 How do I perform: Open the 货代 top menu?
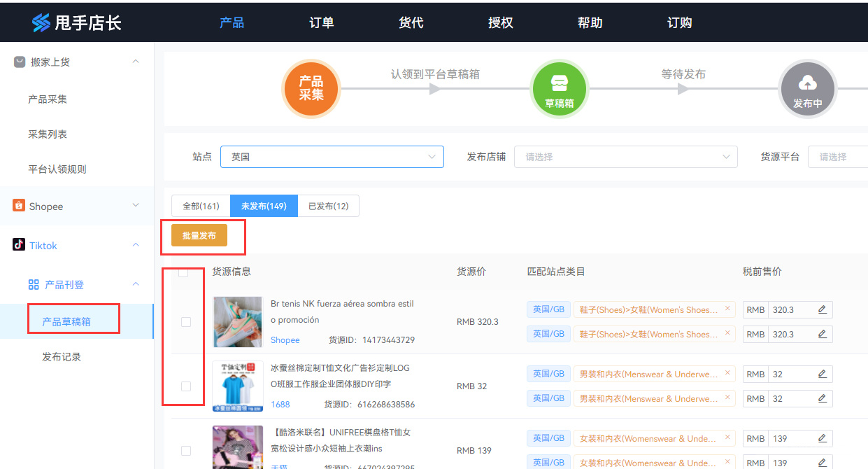411,22
